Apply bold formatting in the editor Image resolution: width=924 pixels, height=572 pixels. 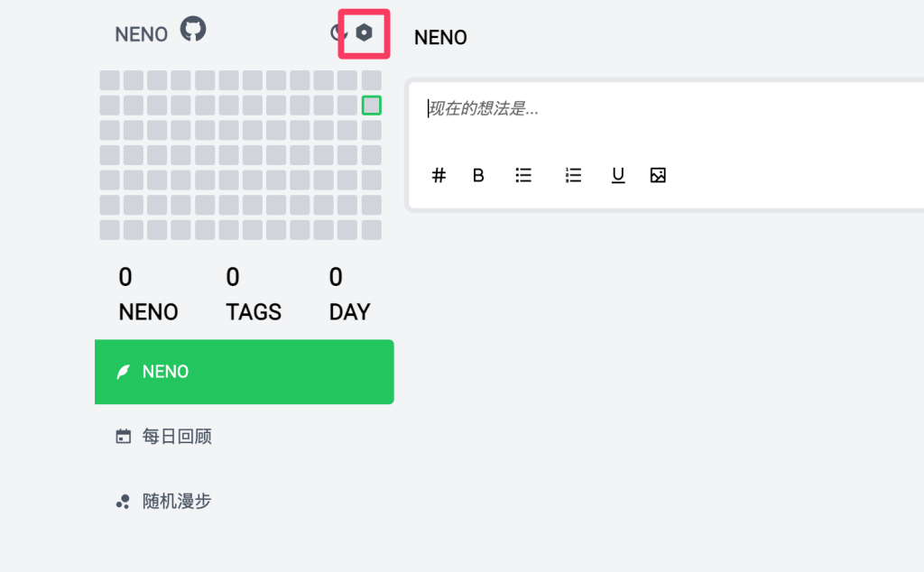(x=478, y=175)
